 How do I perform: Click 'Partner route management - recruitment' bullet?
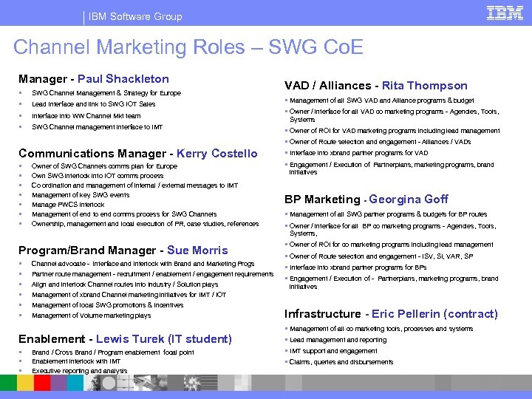(153, 274)
